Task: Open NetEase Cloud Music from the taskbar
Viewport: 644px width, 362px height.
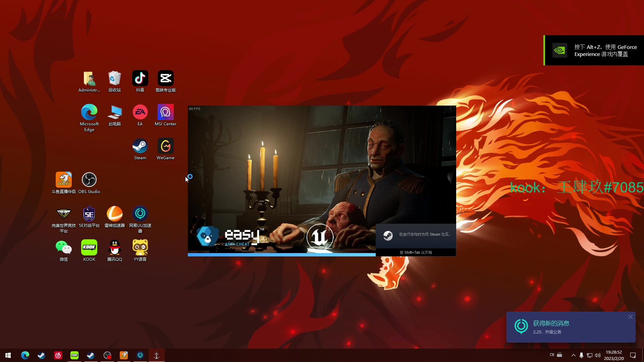Action: pyautogui.click(x=58, y=355)
